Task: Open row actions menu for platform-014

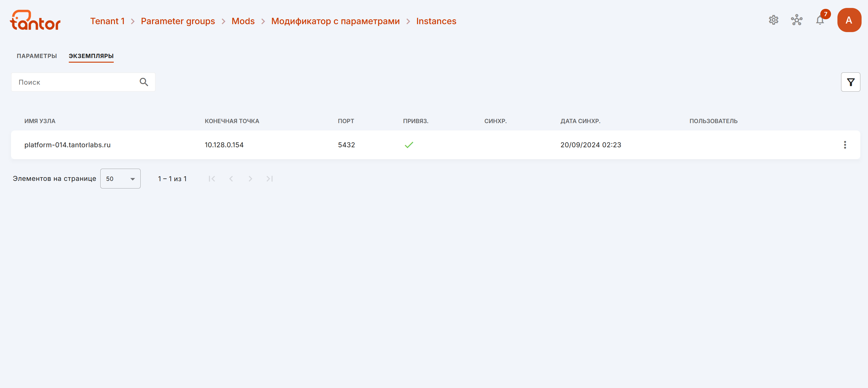Action: 845,145
